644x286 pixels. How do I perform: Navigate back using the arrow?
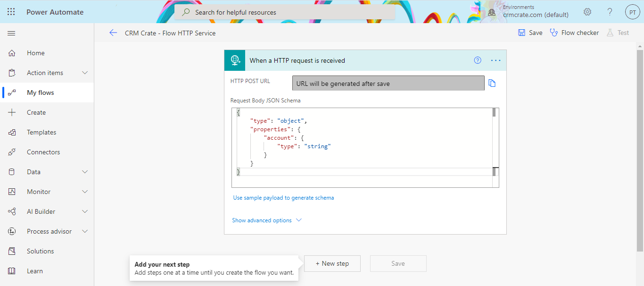113,33
